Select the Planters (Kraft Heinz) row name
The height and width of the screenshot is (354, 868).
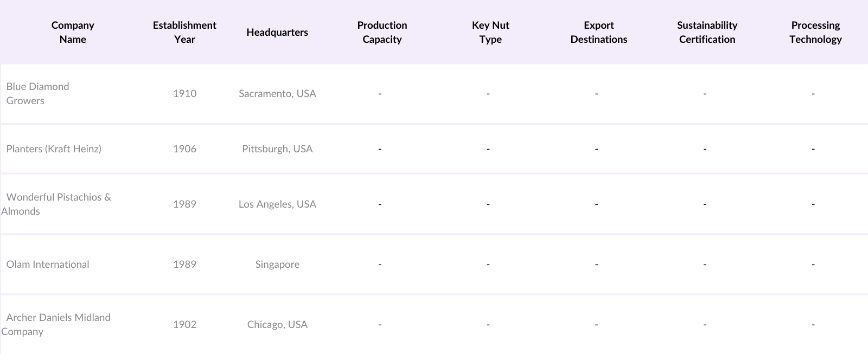point(54,149)
